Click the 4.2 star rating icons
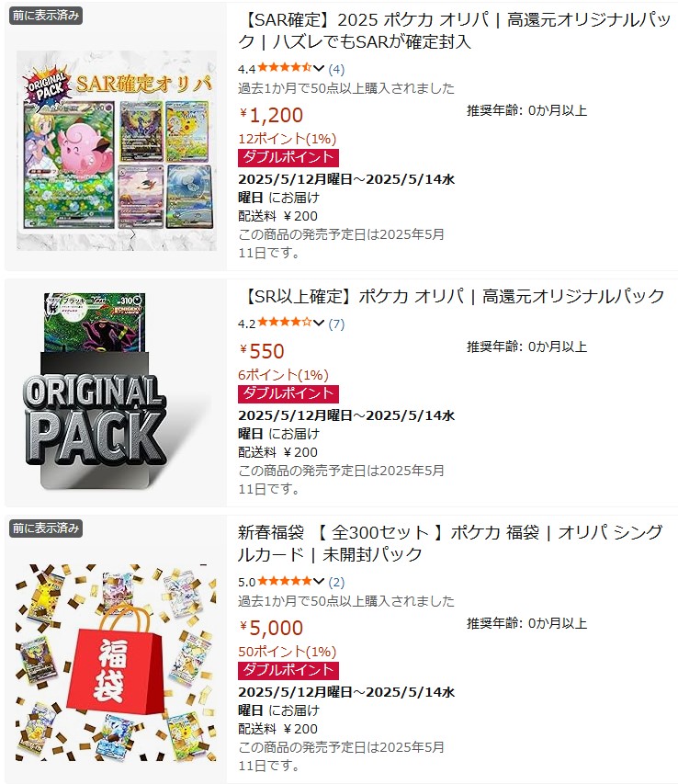Image resolution: width=678 pixels, height=784 pixels. coord(285,323)
